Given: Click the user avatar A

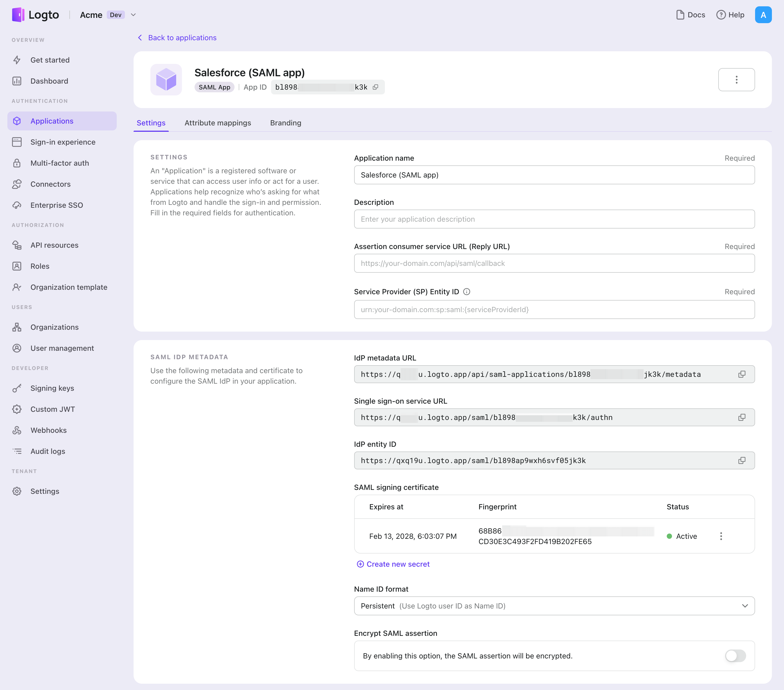Looking at the screenshot, I should (763, 15).
